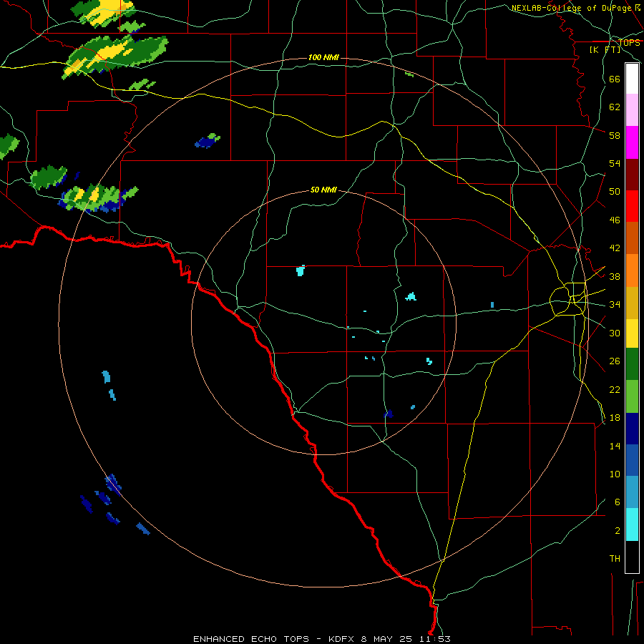The height and width of the screenshot is (644, 644).
Task: Click the cyan echo just below the 50 NMI label
Action: tap(301, 270)
